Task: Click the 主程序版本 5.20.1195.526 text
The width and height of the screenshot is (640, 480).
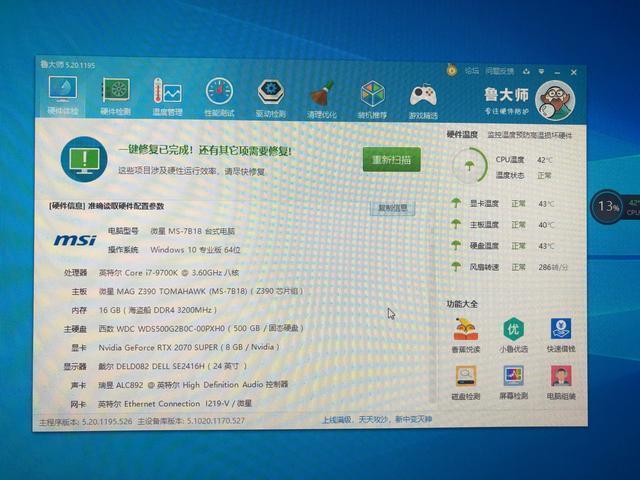Action: pyautogui.click(x=85, y=421)
